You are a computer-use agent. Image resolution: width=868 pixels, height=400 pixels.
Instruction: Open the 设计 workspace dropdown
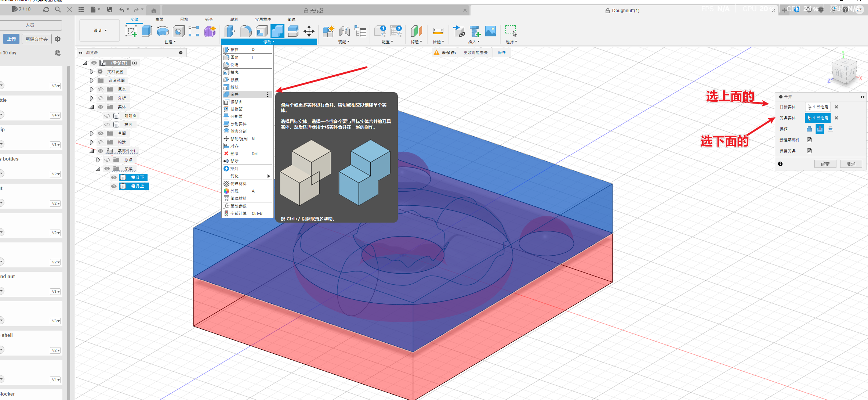click(x=100, y=30)
